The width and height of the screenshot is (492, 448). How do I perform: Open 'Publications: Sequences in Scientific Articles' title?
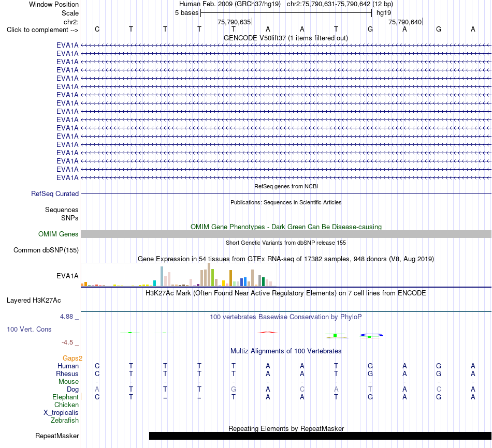point(285,202)
